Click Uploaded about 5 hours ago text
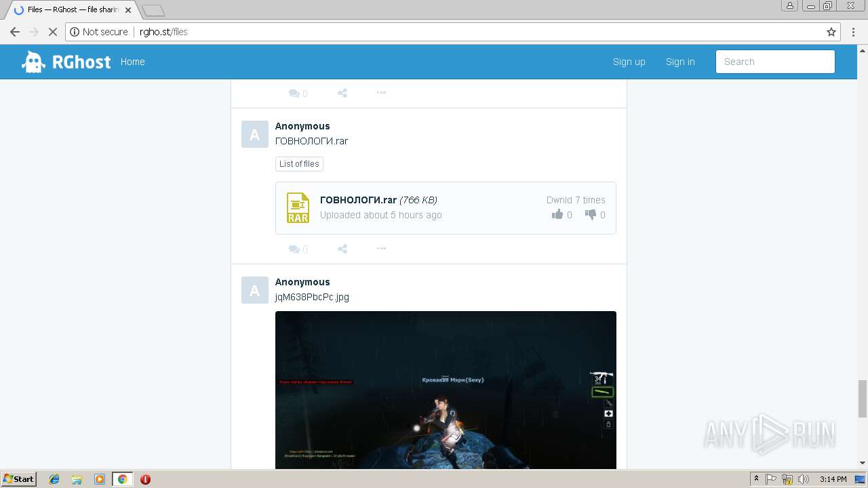Viewport: 868px width, 488px height. (x=381, y=215)
